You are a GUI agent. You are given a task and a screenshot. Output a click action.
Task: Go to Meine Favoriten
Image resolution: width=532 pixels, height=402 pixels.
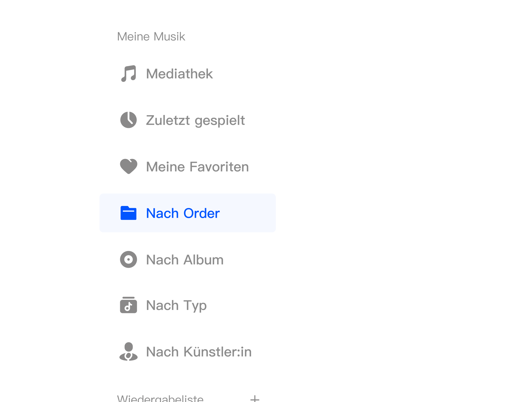197,167
